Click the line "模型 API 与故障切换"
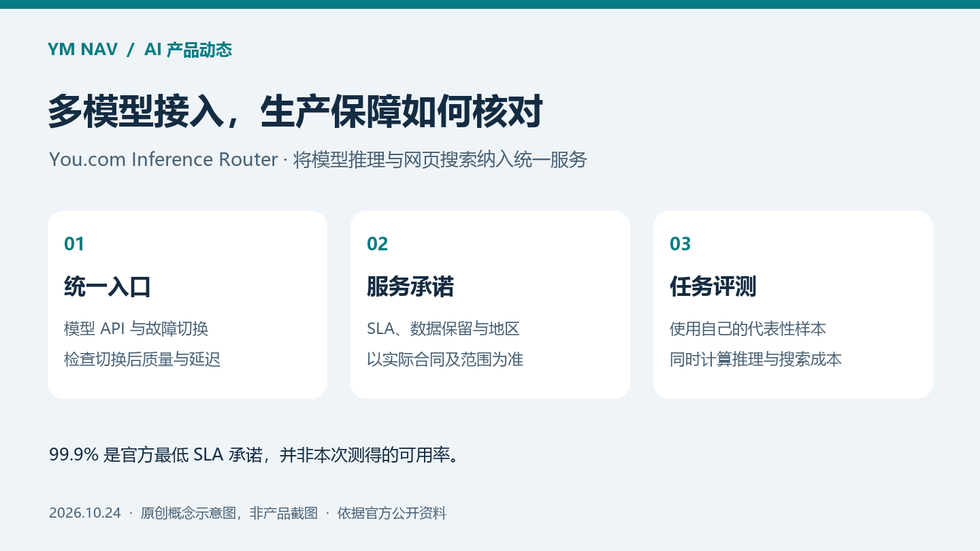 point(136,329)
